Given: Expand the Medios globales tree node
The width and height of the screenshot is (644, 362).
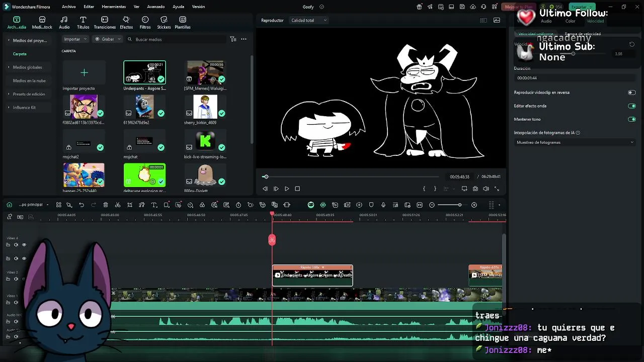Looking at the screenshot, I should [9, 67].
